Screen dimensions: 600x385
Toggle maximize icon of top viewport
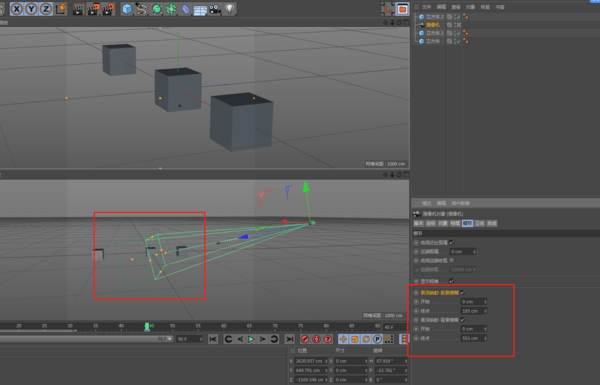pyautogui.click(x=406, y=23)
